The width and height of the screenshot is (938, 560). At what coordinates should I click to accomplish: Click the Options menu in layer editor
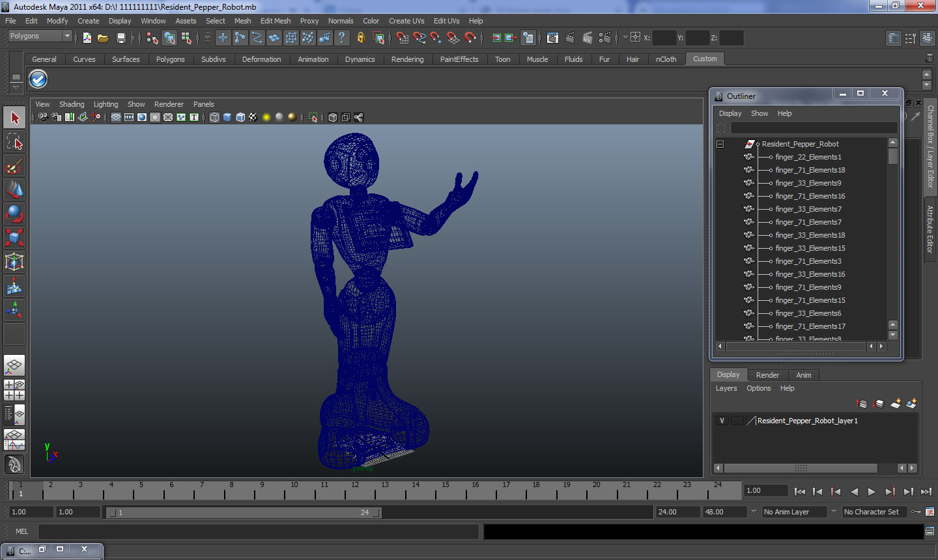758,388
